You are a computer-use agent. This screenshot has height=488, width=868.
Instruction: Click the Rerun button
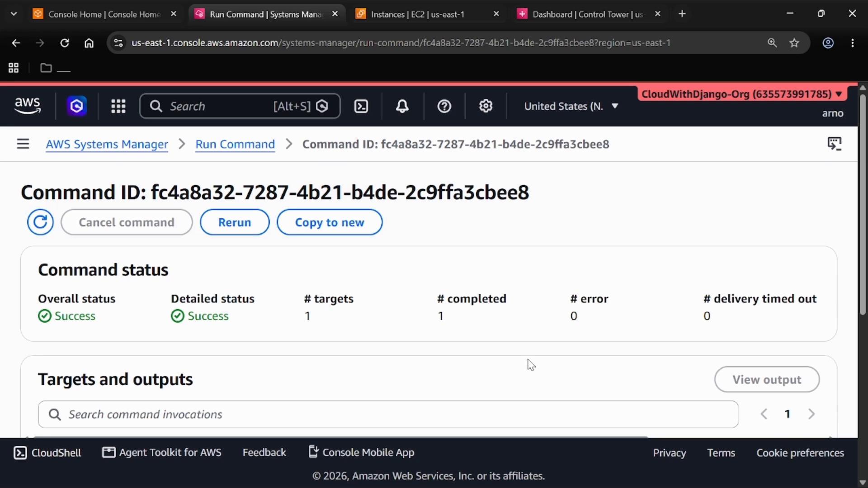235,222
